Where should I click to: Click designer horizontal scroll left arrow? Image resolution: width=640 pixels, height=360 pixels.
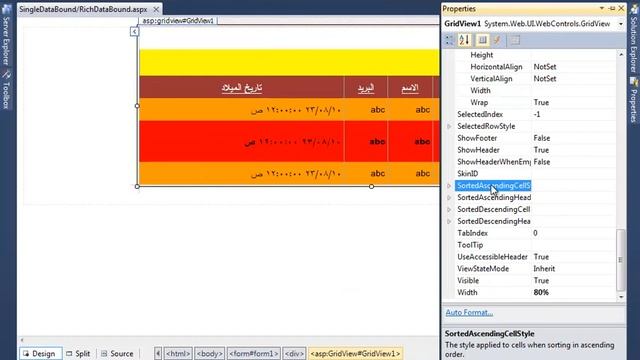[x=22, y=340]
